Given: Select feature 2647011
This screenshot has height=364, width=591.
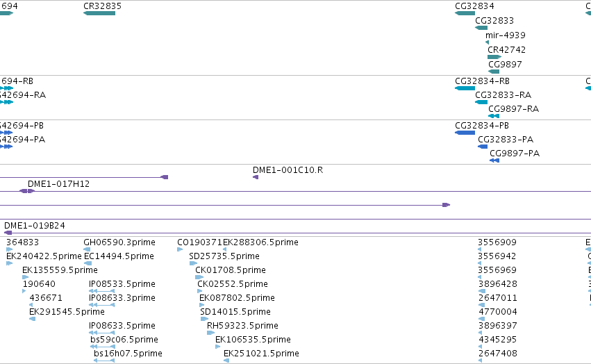Looking at the screenshot, I should point(497,298).
